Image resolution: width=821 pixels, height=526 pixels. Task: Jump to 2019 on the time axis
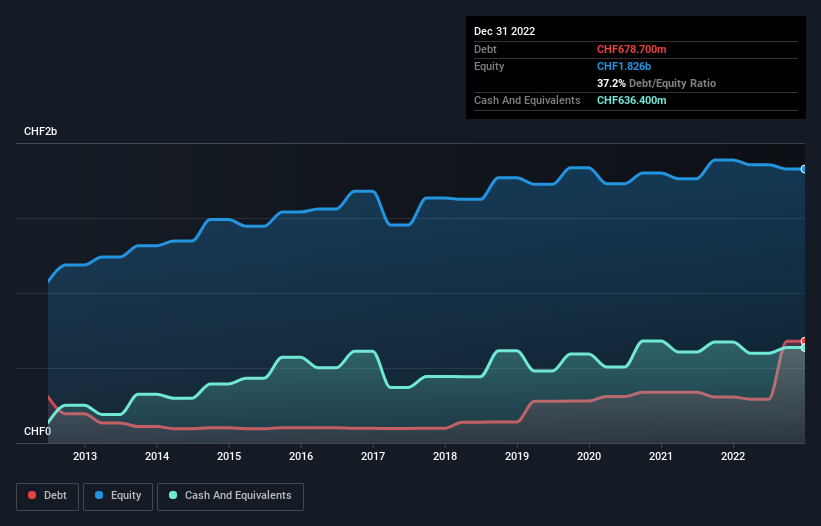click(x=517, y=457)
